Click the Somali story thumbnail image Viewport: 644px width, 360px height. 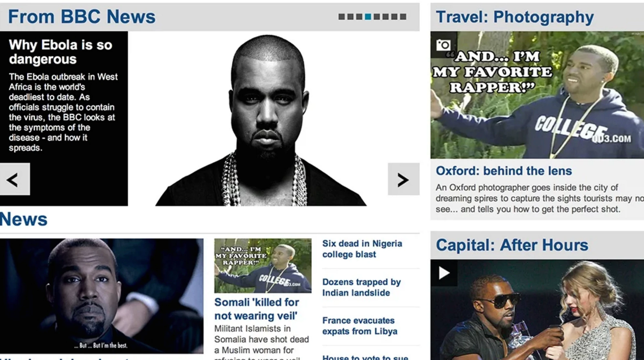[263, 266]
